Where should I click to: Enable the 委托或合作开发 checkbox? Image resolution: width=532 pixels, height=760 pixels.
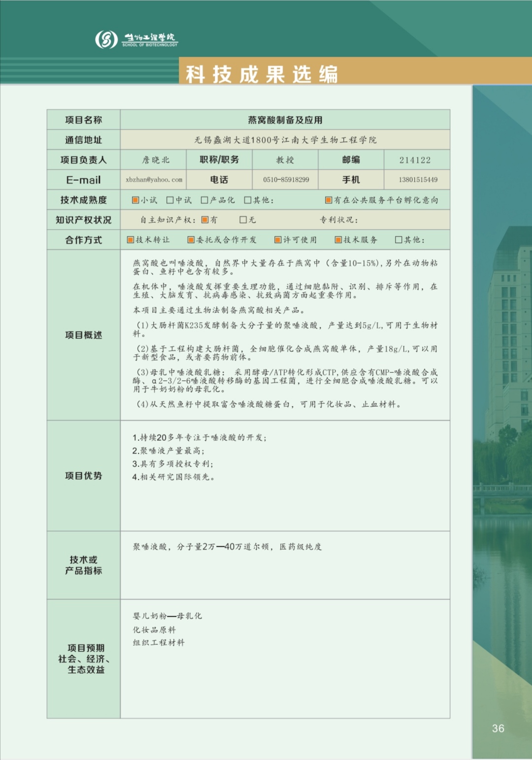point(191,240)
